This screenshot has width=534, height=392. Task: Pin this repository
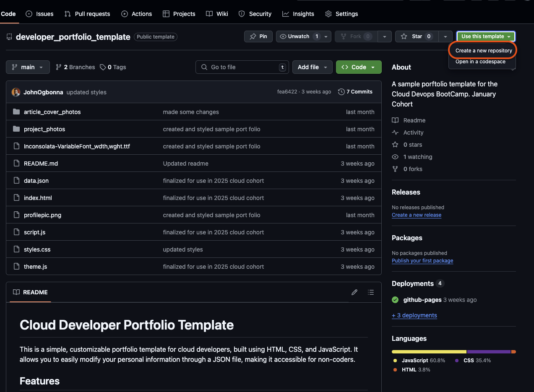pyautogui.click(x=258, y=36)
